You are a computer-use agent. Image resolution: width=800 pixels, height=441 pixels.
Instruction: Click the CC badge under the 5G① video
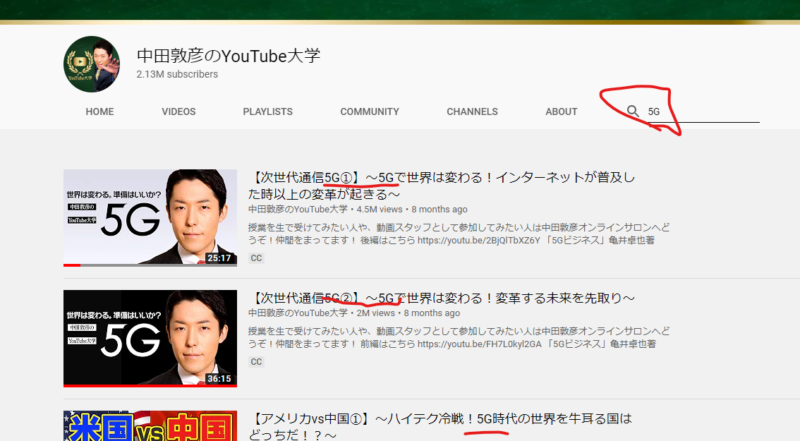(256, 257)
